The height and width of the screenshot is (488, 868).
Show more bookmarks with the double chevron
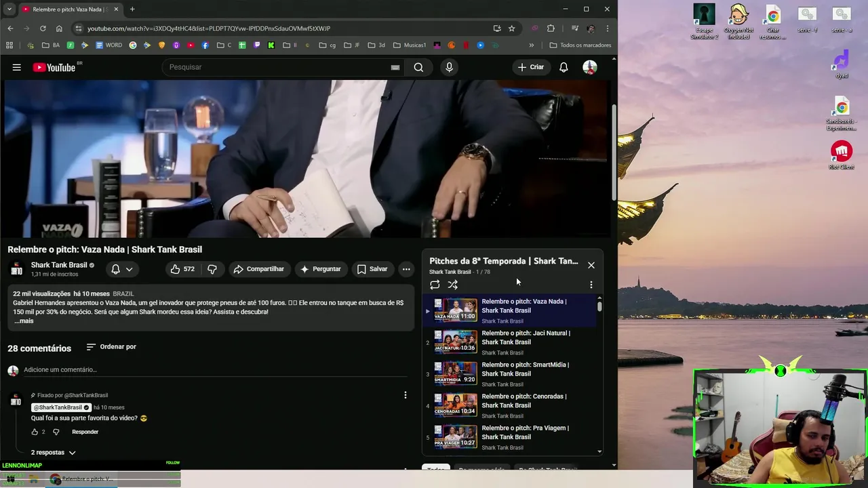531,45
